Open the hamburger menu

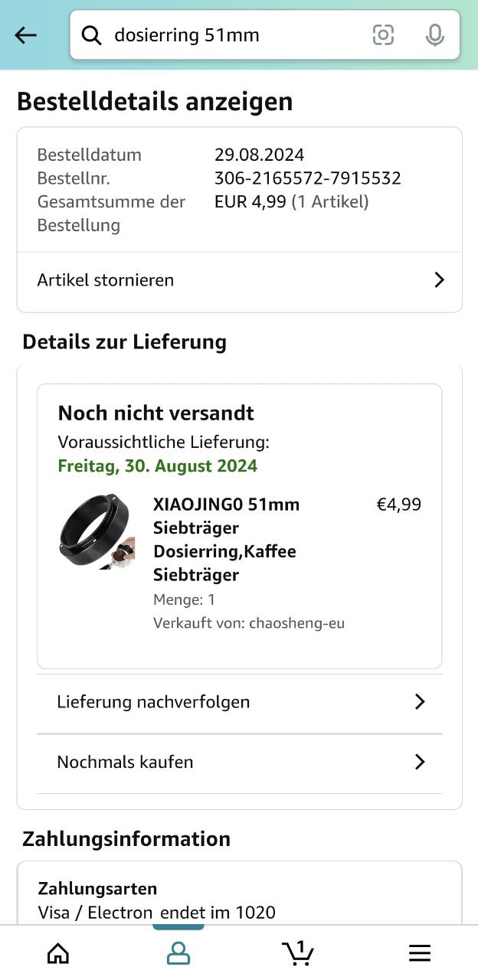click(x=419, y=952)
